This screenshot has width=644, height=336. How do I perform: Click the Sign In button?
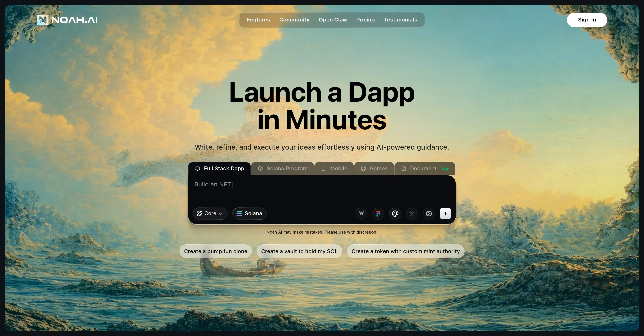click(x=587, y=20)
